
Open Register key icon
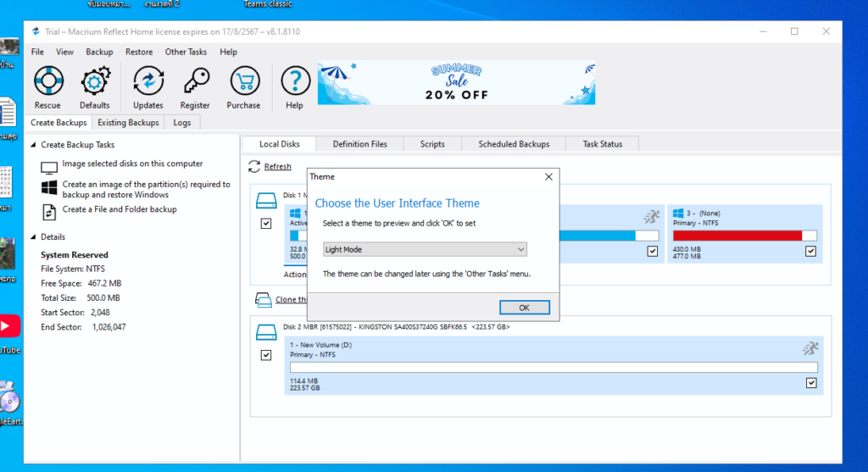tap(195, 82)
